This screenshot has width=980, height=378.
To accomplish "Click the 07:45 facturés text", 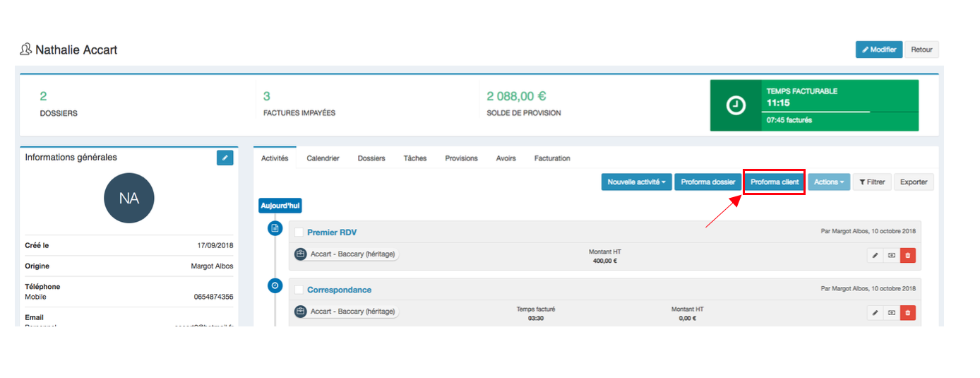I will [x=789, y=120].
